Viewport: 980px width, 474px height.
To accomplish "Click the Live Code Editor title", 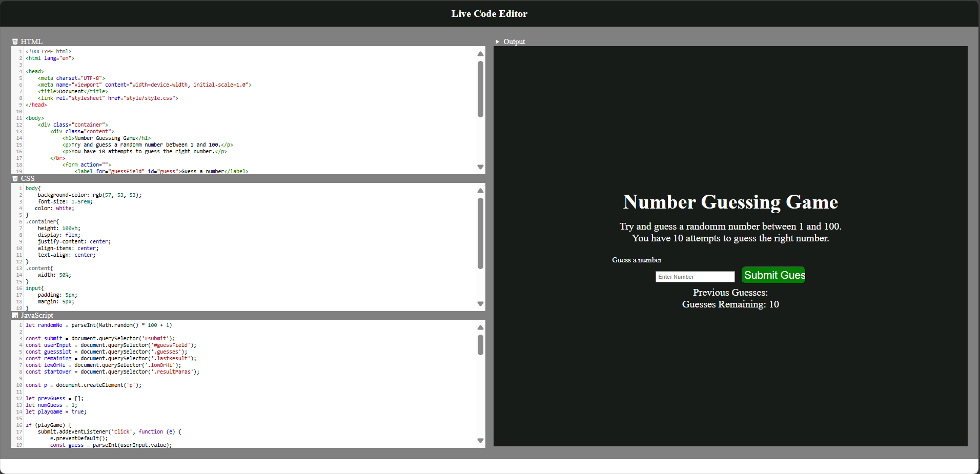I will (x=489, y=14).
